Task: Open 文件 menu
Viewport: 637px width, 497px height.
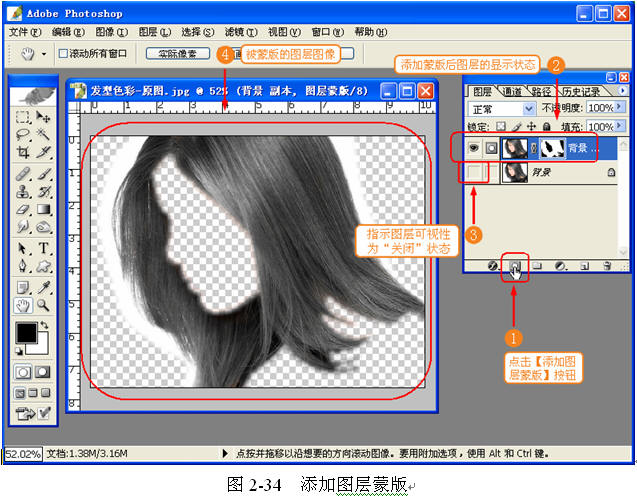Action: [x=25, y=32]
